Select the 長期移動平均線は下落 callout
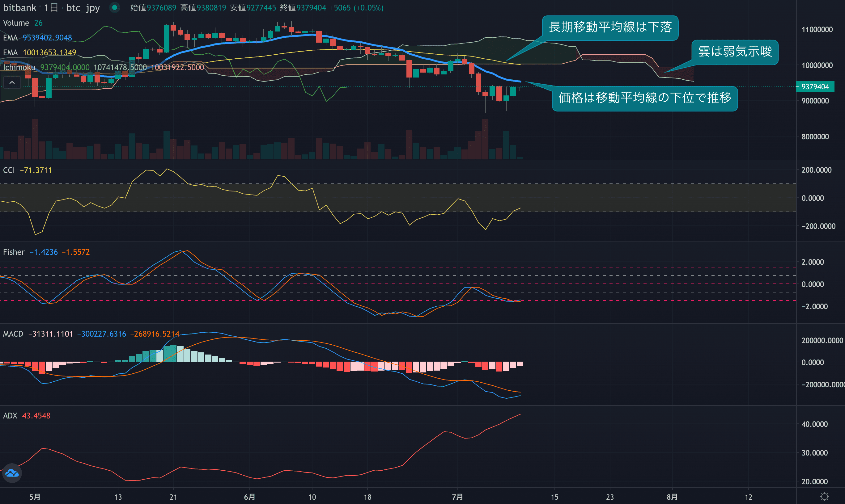This screenshot has height=504, width=845. [610, 27]
